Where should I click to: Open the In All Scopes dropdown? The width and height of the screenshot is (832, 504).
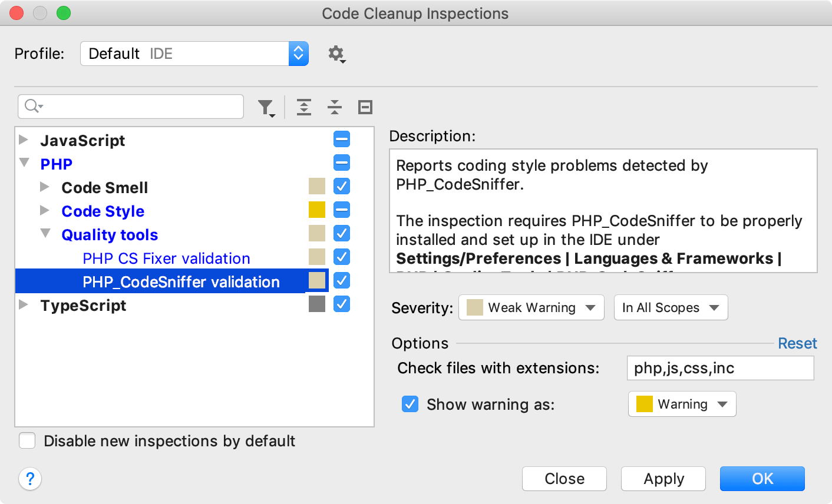point(671,307)
